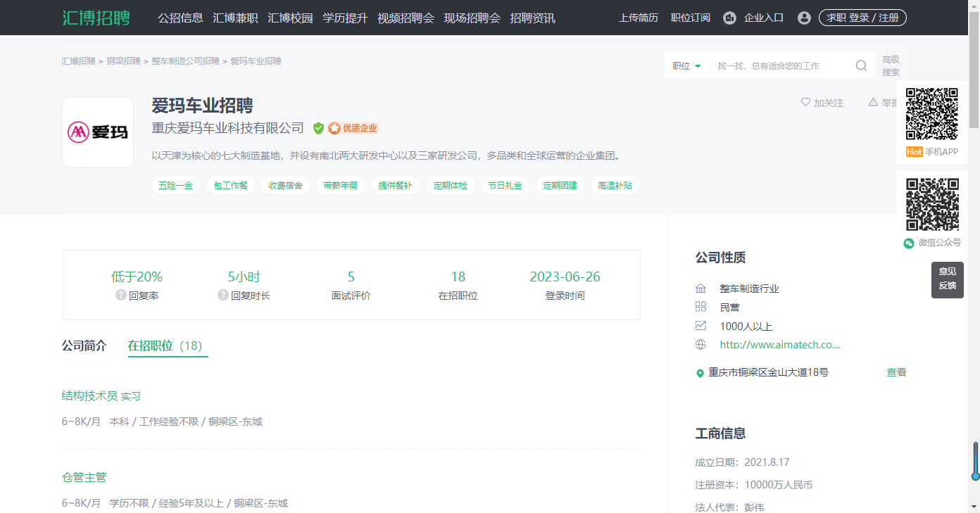Image resolution: width=980 pixels, height=513 pixels.
Task: Click the 五险一金 benefit tag
Action: (x=176, y=186)
